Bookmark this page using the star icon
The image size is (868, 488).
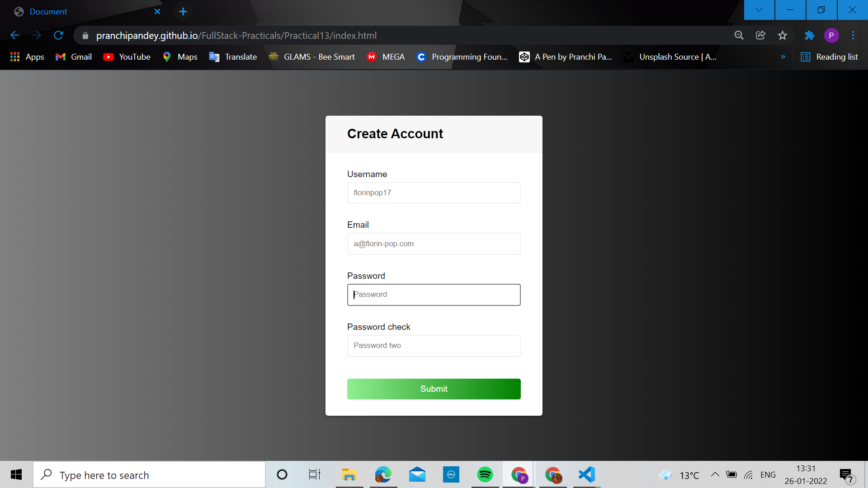783,35
